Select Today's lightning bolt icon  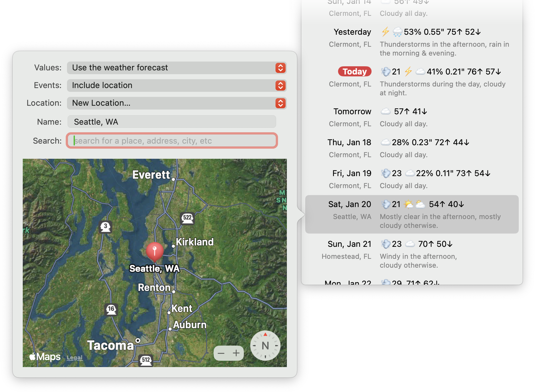click(x=408, y=72)
